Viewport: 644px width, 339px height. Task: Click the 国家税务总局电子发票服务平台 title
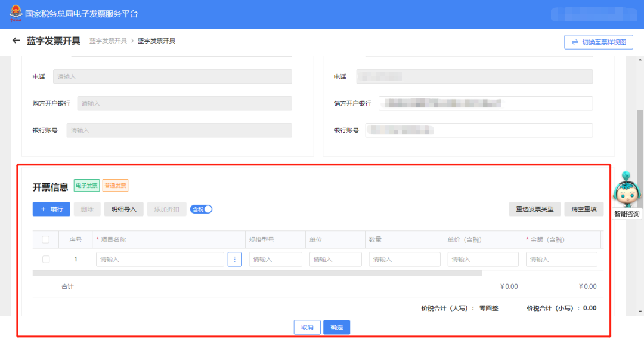point(81,14)
